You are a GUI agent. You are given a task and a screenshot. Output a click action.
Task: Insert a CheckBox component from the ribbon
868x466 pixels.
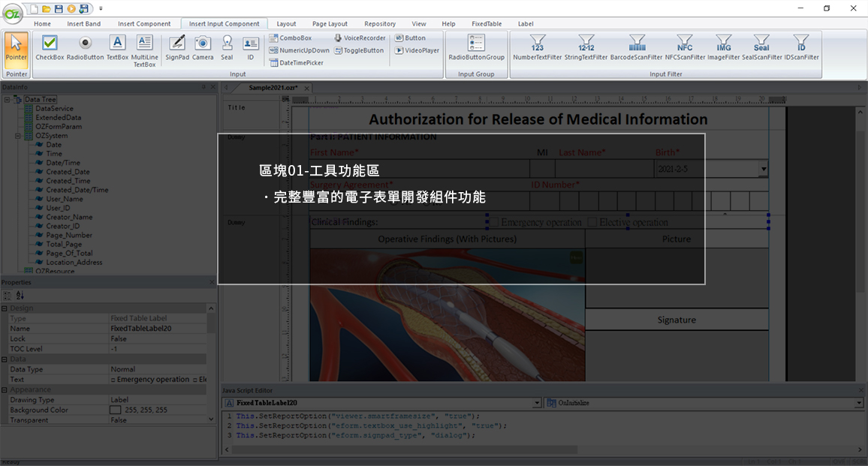click(x=49, y=48)
